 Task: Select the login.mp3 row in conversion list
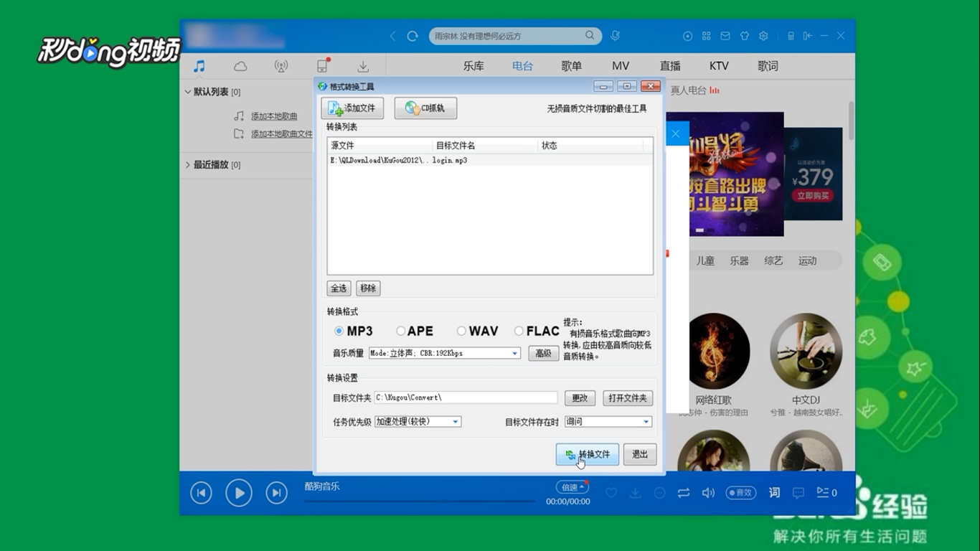pos(490,161)
